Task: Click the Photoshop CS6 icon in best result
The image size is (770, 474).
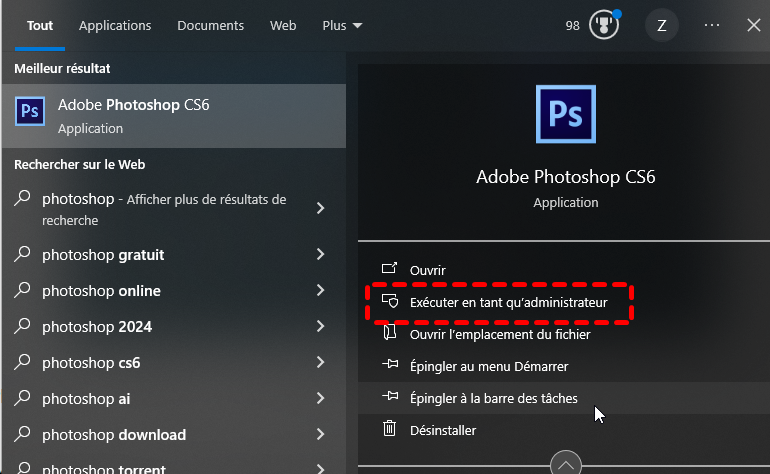Action: click(30, 111)
